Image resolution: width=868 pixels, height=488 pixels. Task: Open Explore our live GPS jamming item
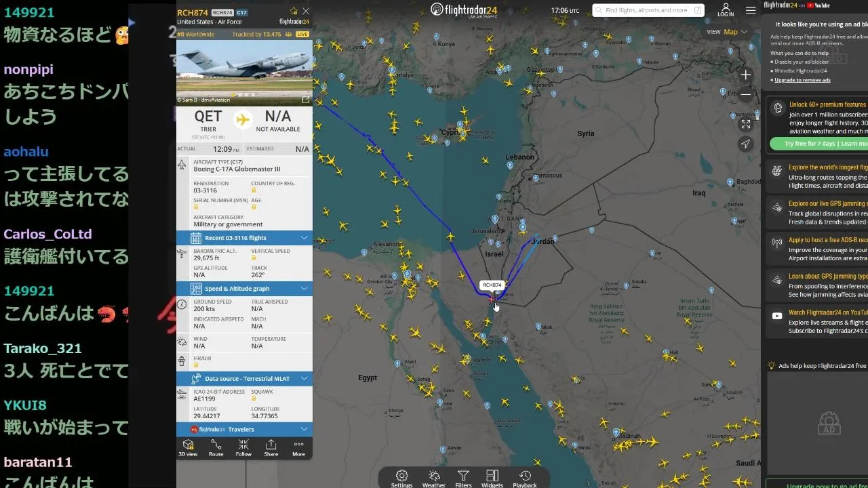click(818, 212)
